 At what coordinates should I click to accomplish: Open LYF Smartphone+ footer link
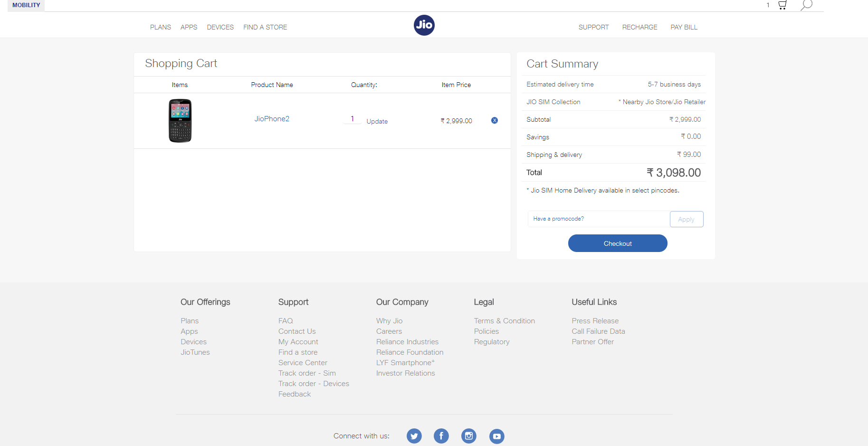405,363
